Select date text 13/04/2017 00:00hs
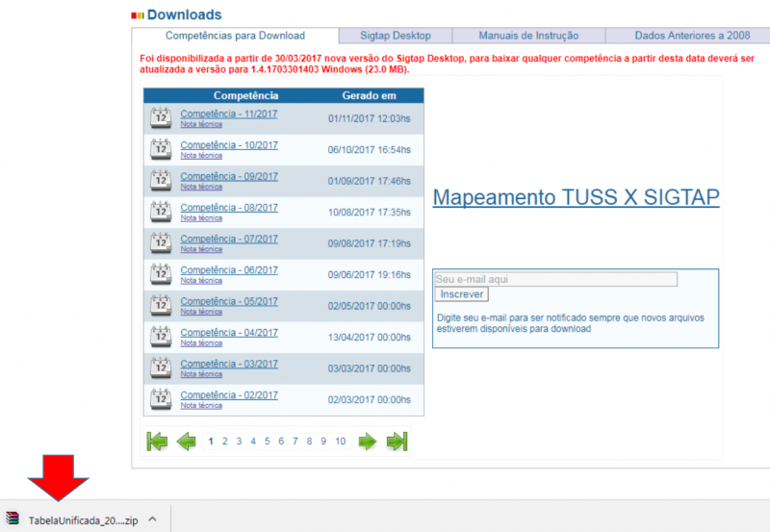This screenshot has height=532, width=770. [x=370, y=337]
